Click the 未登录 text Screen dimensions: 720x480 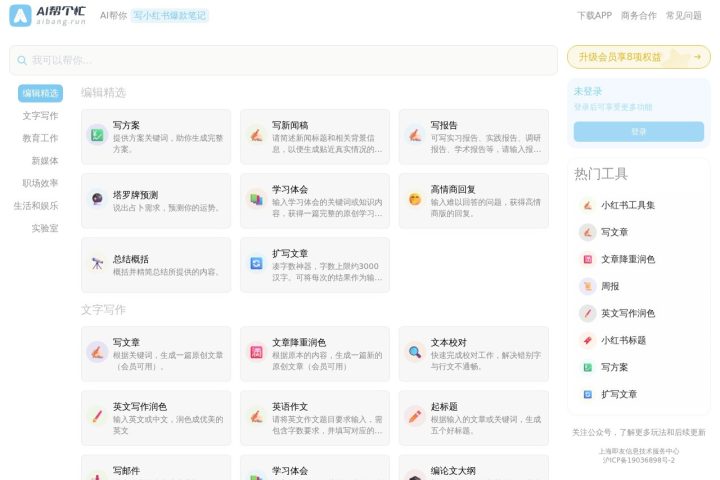pos(588,91)
